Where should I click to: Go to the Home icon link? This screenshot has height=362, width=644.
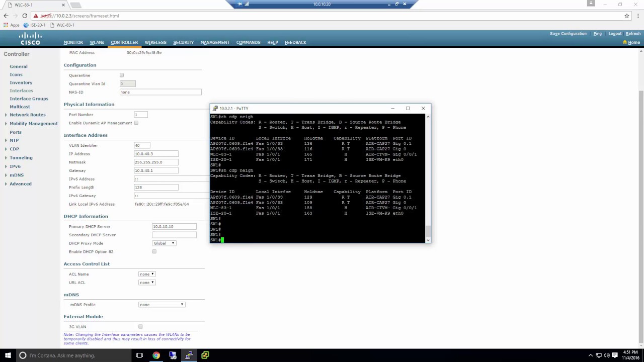coord(631,42)
